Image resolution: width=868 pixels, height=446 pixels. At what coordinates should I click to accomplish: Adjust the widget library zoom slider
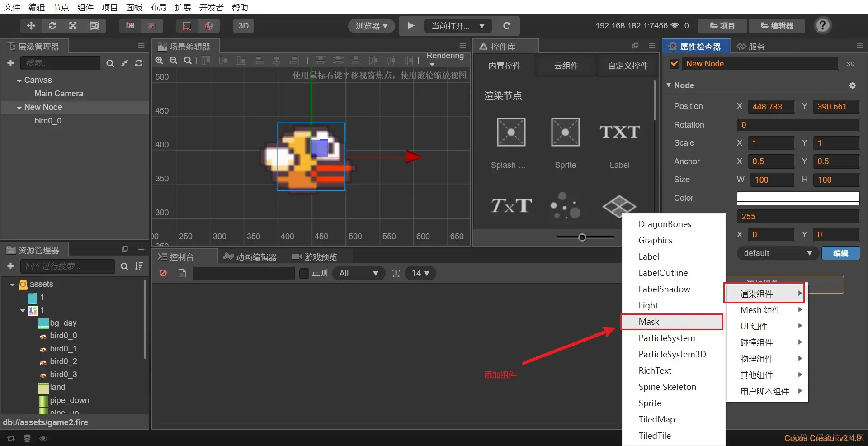coord(582,237)
